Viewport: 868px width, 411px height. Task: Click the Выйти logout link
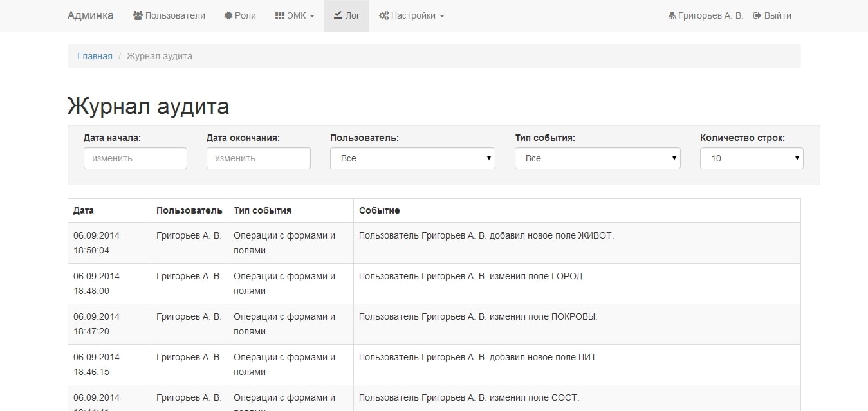click(x=772, y=15)
